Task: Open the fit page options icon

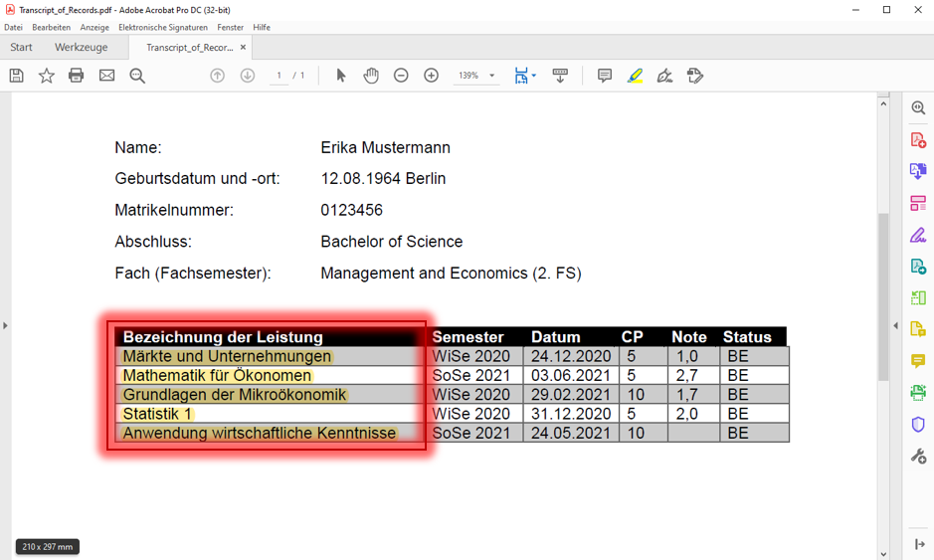Action: coord(521,76)
